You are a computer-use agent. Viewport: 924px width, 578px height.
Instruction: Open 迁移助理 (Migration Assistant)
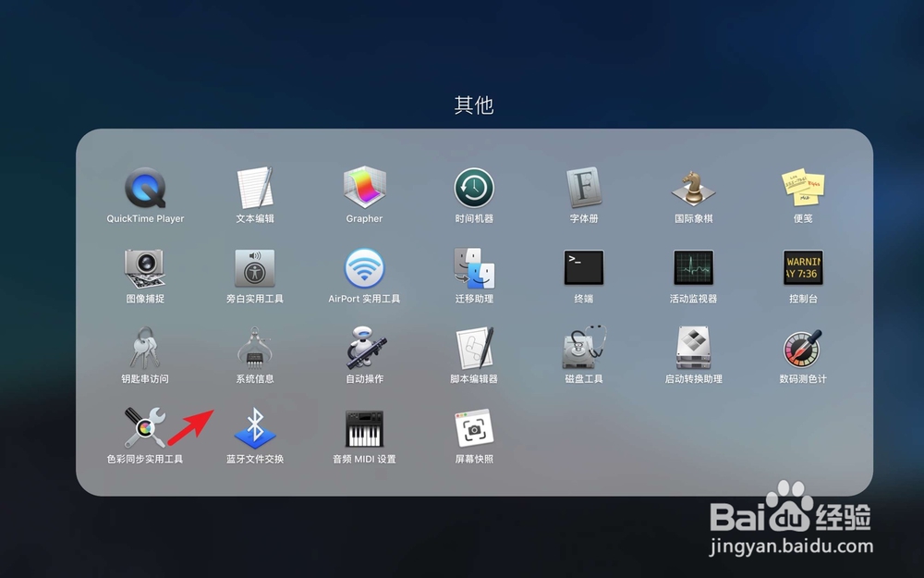click(473, 268)
